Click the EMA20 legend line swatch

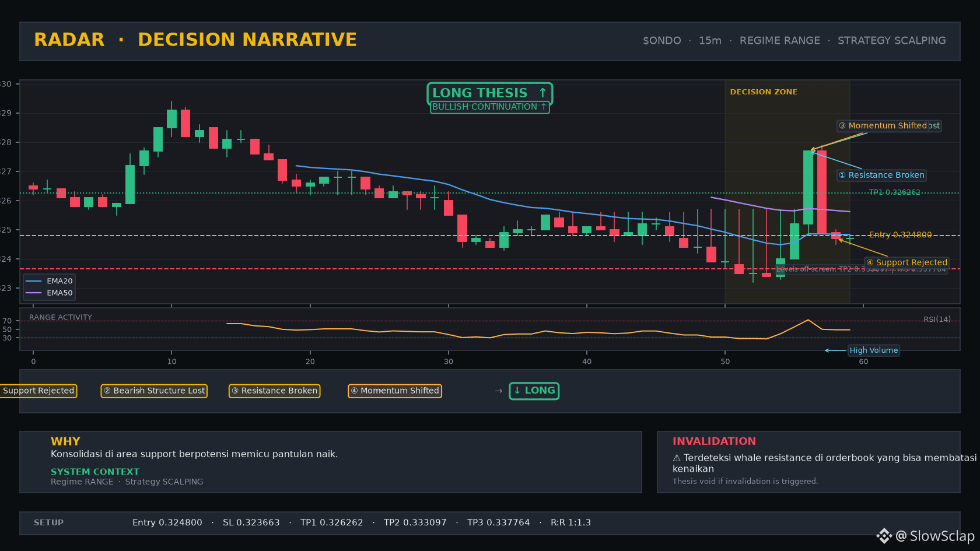coord(34,281)
